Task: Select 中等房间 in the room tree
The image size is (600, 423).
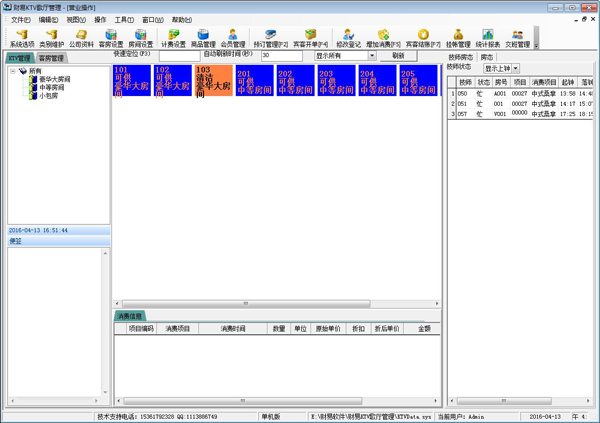Action: click(52, 88)
